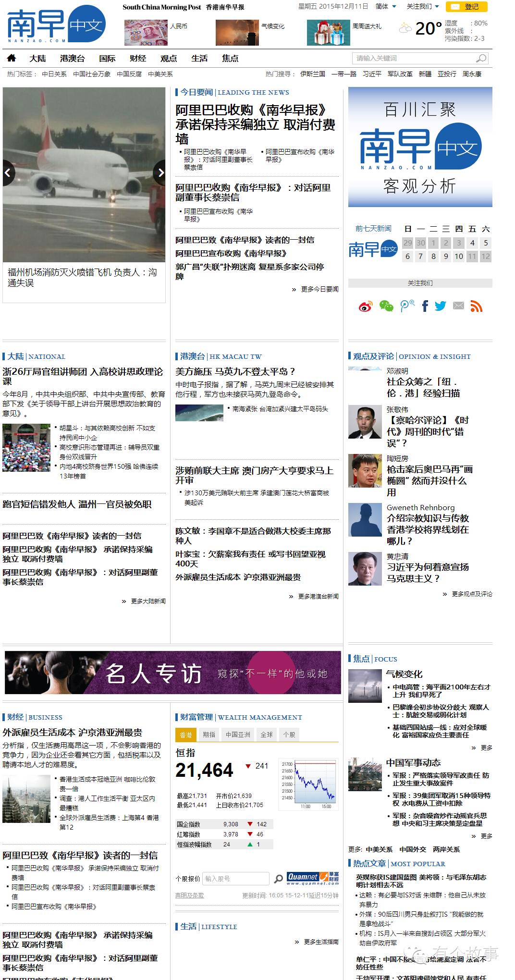
Task: Click the 习近平 hot search term
Action: (x=372, y=74)
